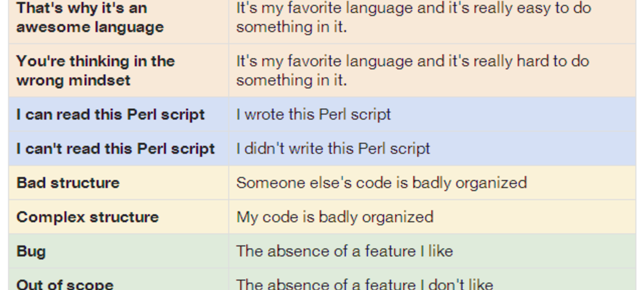Image resolution: width=644 pixels, height=290 pixels.
Task: Select the definition ending "really easy to do something in it"
Action: coord(413,18)
